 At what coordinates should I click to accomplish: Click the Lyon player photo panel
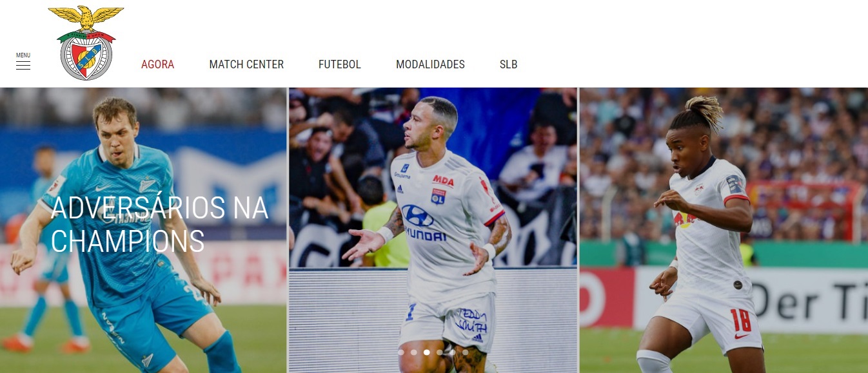tap(433, 230)
